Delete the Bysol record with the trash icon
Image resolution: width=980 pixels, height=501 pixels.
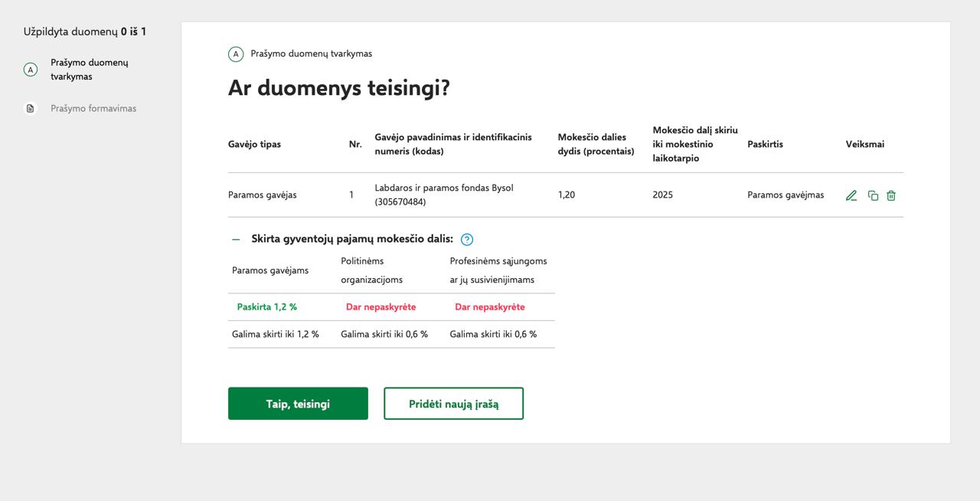point(891,195)
